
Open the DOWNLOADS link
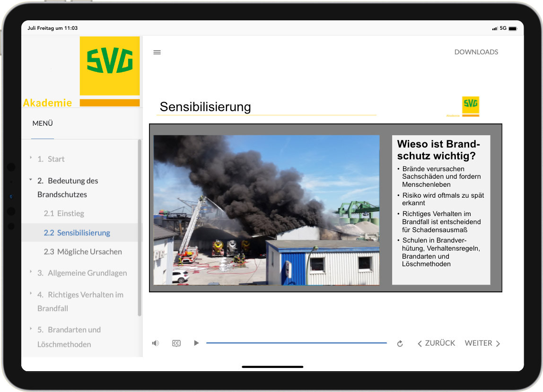(x=476, y=52)
